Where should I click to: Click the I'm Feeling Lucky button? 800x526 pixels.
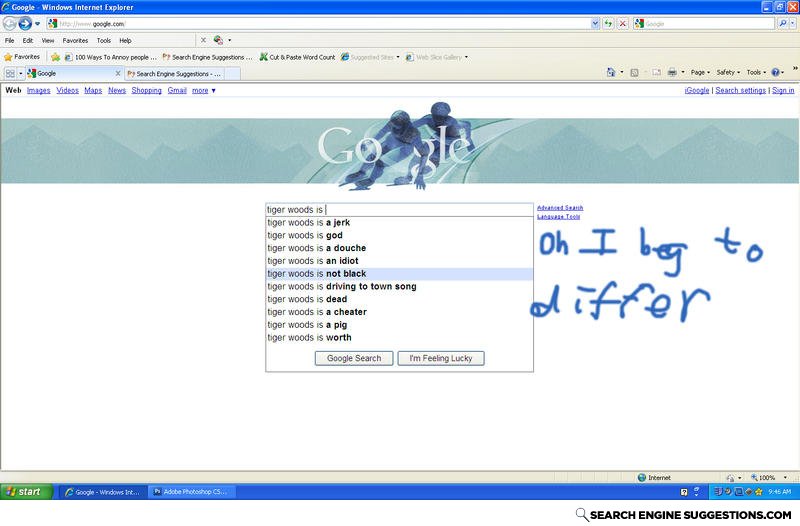tap(441, 358)
